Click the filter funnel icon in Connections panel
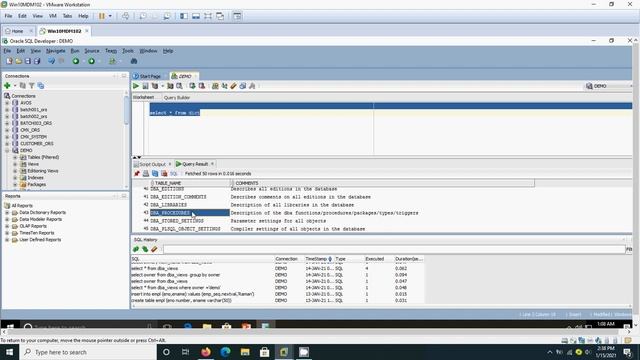 pos(31,86)
